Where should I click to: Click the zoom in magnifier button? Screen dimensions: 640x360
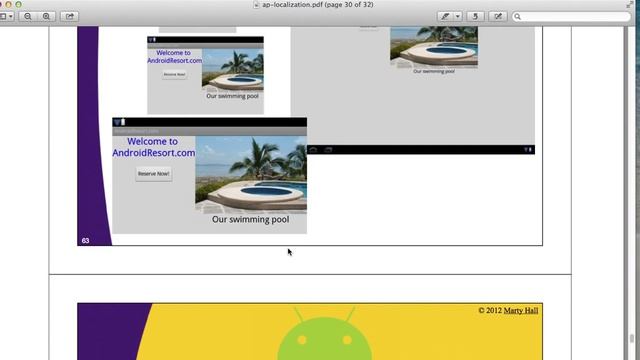click(46, 16)
